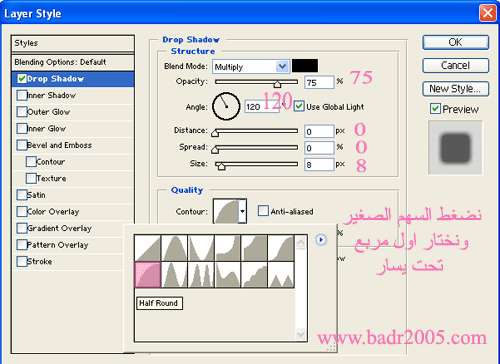Open Blending Options: Default

coord(73,62)
